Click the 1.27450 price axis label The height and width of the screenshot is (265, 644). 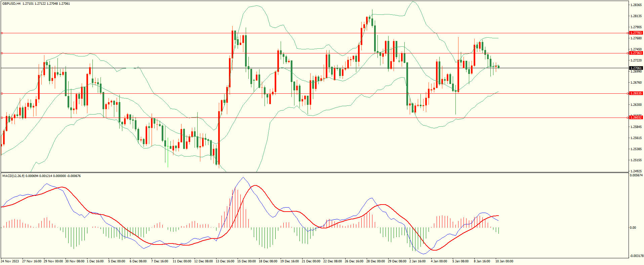point(636,49)
